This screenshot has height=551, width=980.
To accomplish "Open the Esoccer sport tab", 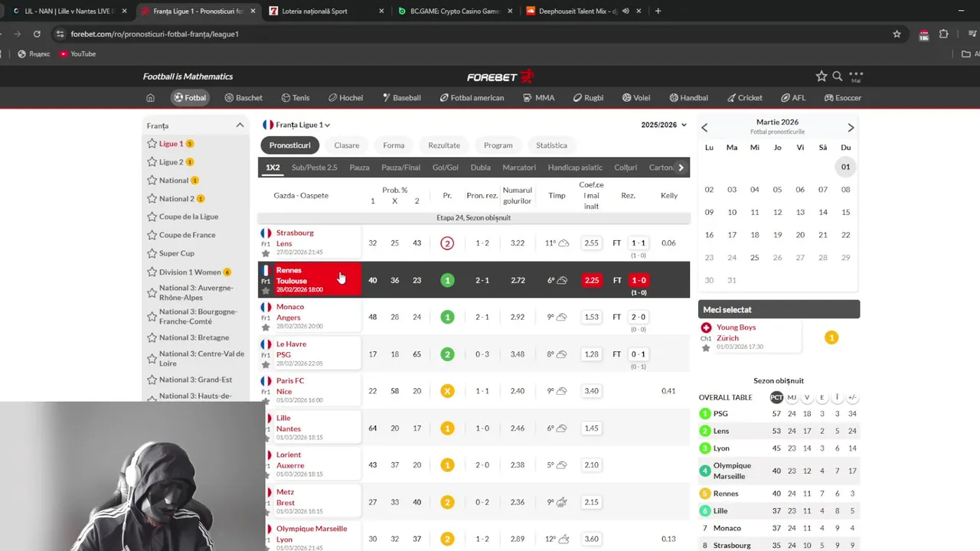I will tap(842, 98).
